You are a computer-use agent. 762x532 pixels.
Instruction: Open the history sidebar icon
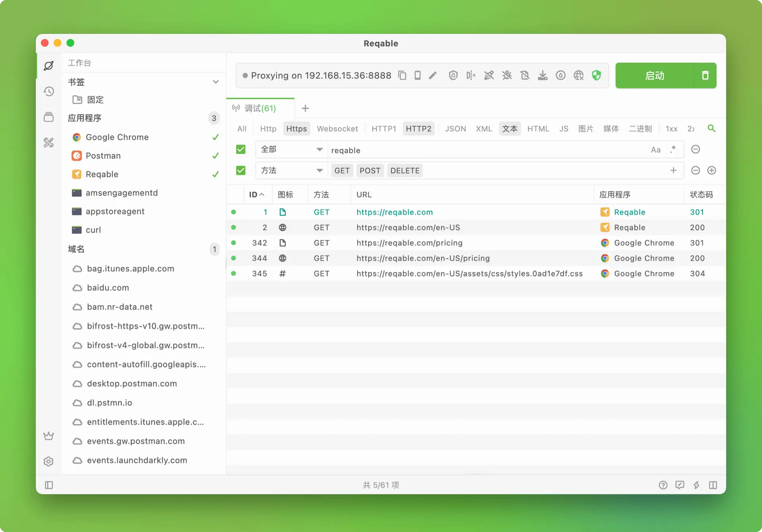tap(49, 91)
